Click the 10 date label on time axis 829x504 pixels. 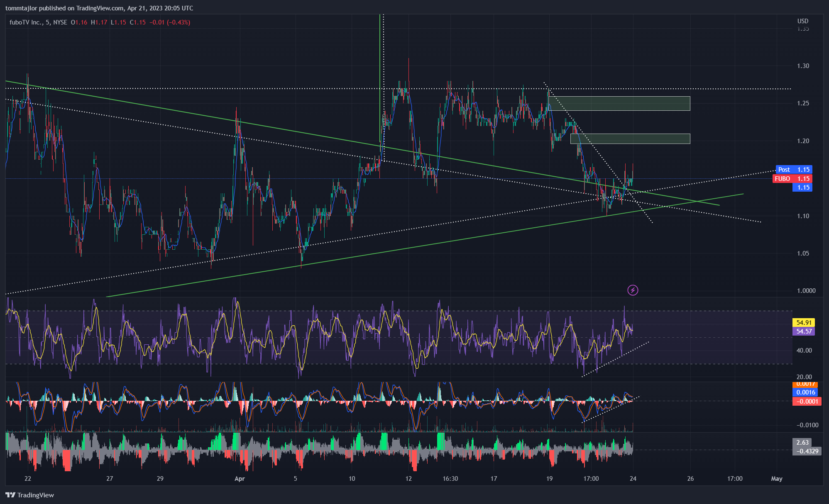352,479
